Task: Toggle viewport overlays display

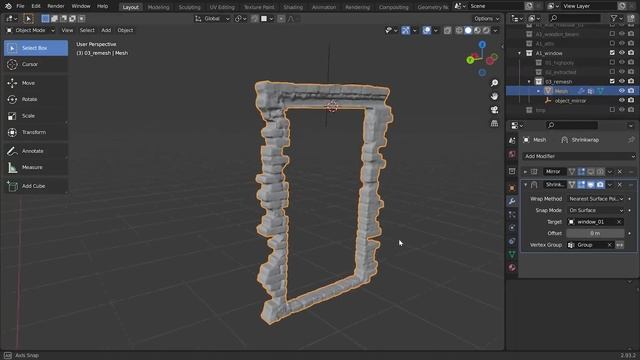Action: pyautogui.click(x=427, y=30)
